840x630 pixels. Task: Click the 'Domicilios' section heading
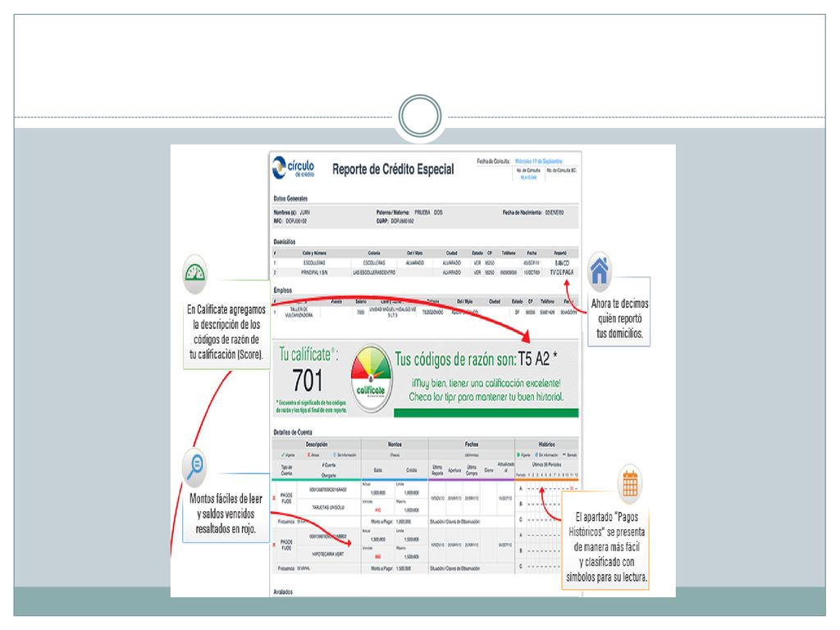click(285, 242)
